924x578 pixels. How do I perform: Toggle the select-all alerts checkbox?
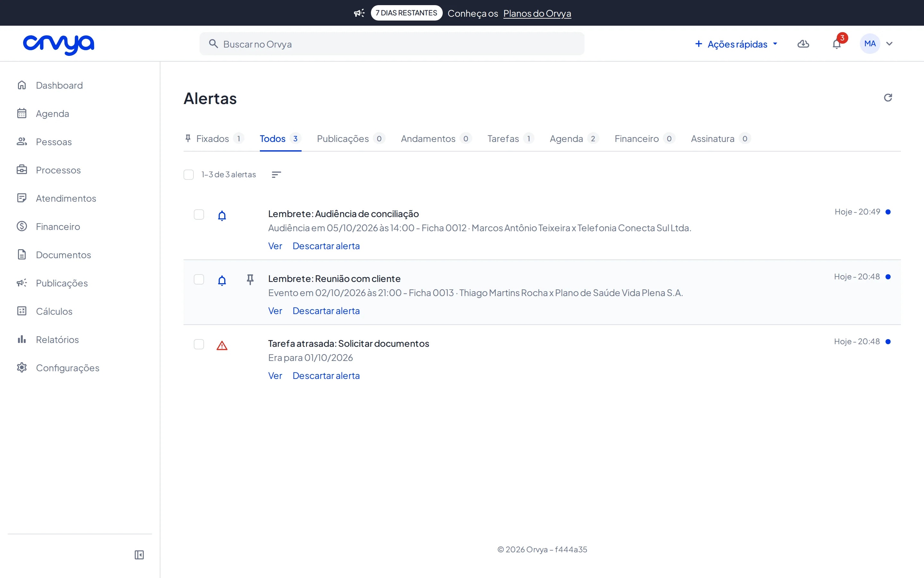(189, 175)
